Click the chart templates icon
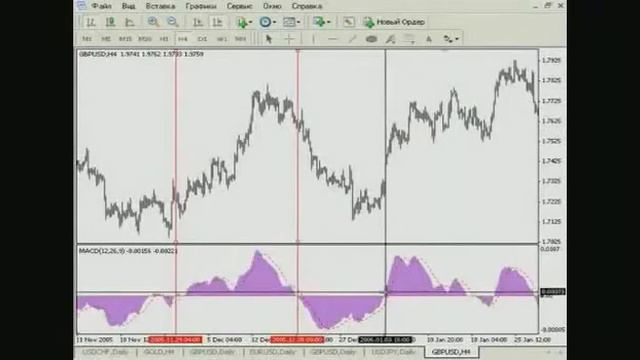This screenshot has width=640, height=360. coord(289,22)
